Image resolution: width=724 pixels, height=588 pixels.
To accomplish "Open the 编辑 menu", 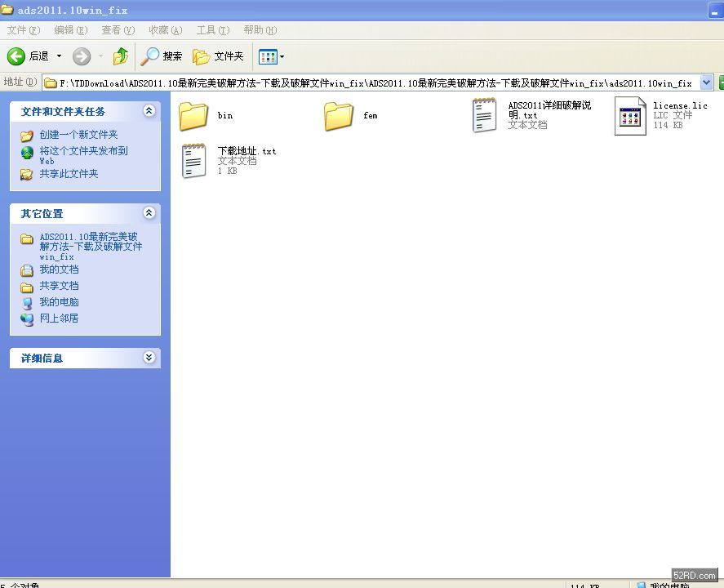I will click(71, 30).
